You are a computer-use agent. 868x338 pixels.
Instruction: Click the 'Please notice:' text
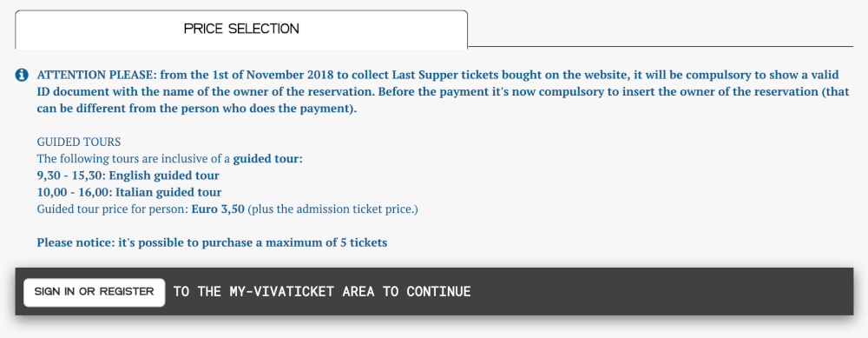pos(76,242)
